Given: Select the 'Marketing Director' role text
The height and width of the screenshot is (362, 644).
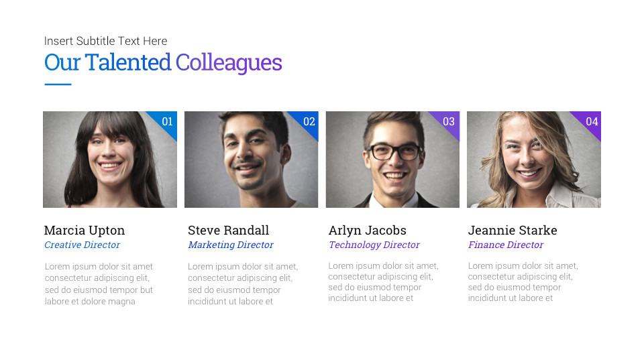Looking at the screenshot, I should pos(231,245).
